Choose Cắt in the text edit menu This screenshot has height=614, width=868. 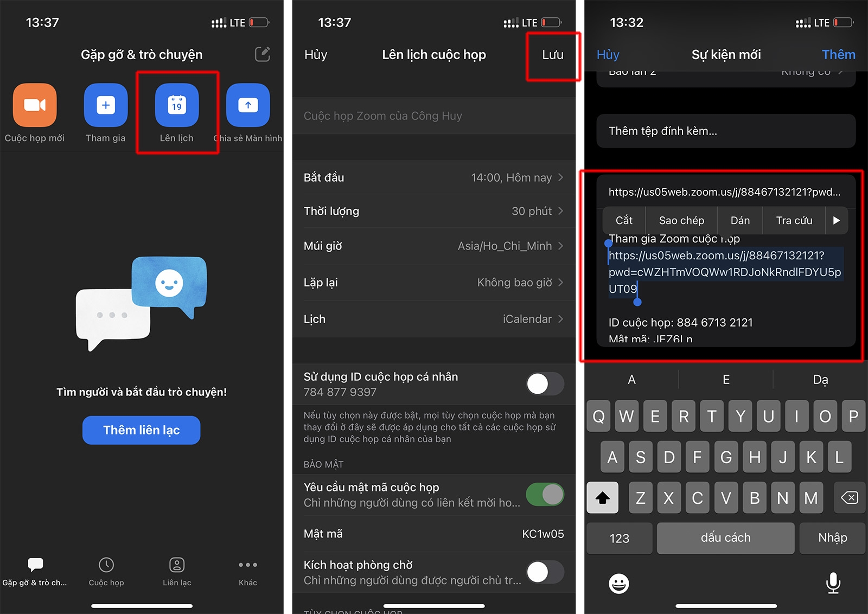tap(624, 220)
